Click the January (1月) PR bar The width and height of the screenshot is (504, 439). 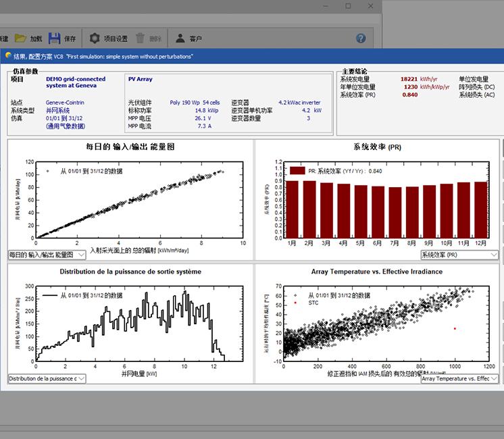292,209
